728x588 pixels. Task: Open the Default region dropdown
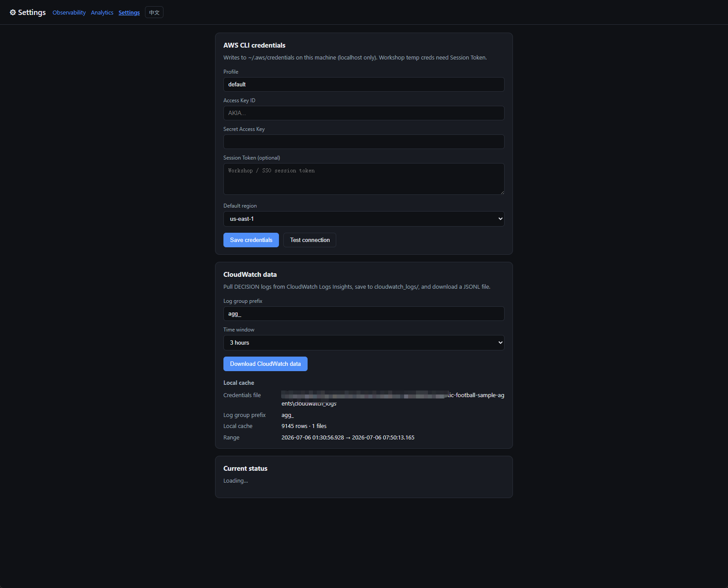pos(364,219)
